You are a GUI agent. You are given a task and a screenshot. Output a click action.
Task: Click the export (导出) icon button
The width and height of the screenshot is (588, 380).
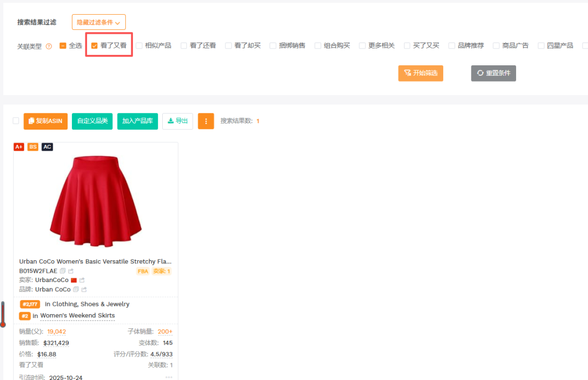(177, 121)
